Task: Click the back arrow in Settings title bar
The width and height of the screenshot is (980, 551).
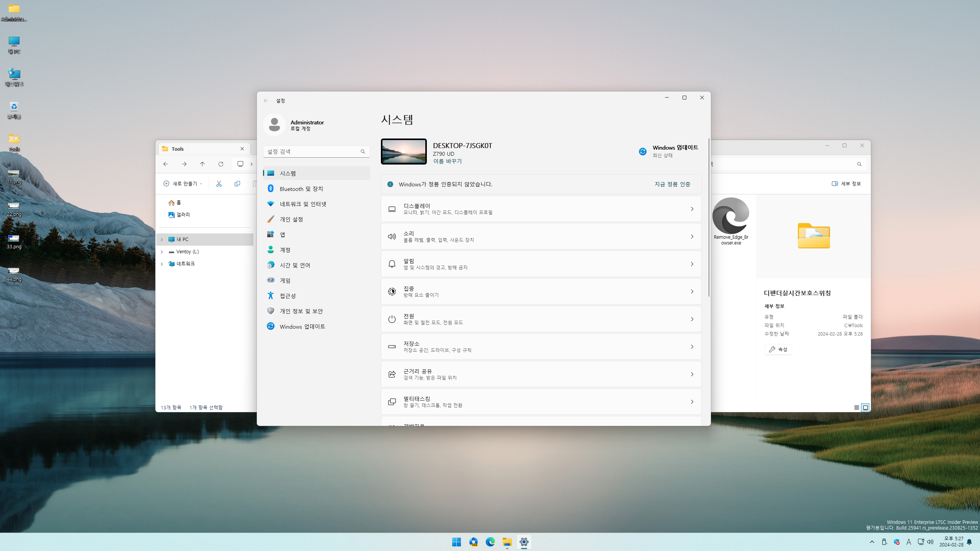Action: 266,101
